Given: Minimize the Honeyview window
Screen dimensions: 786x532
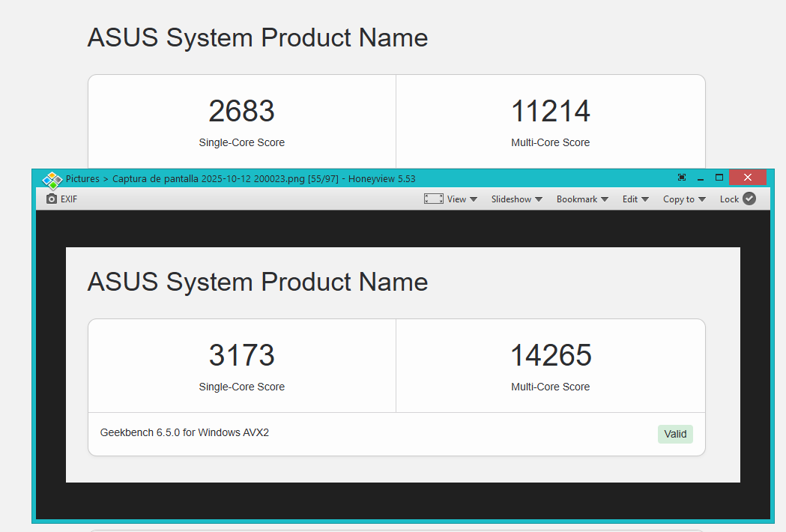Looking at the screenshot, I should click(701, 178).
